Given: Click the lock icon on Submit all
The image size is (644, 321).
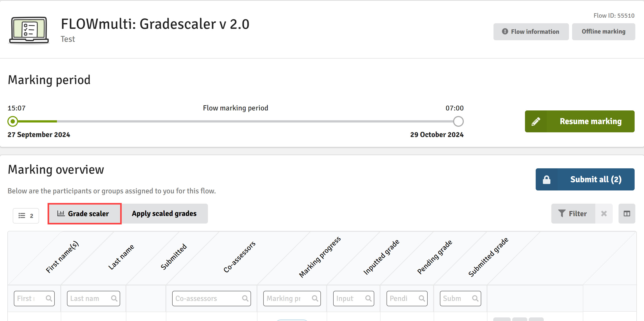Looking at the screenshot, I should [x=546, y=180].
